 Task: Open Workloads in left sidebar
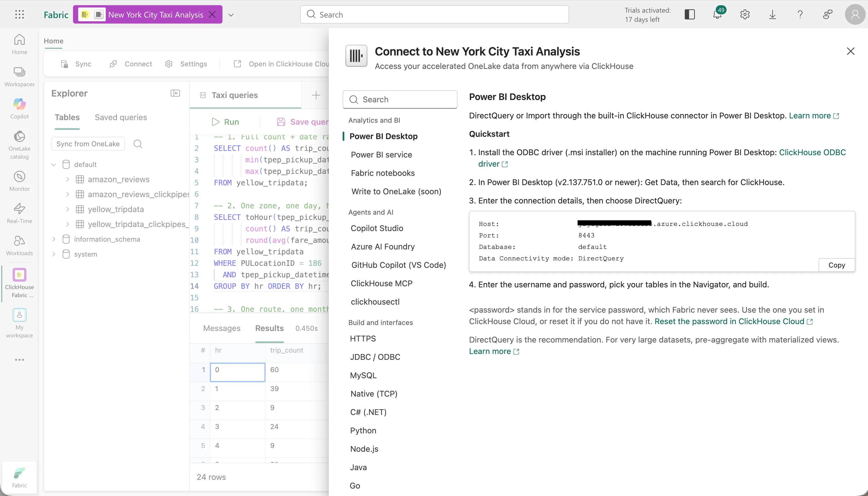coord(20,246)
